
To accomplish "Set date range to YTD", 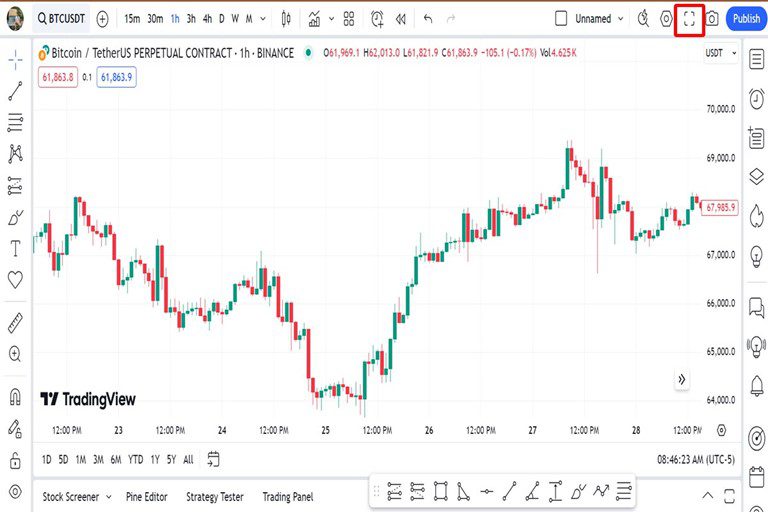I will (136, 460).
